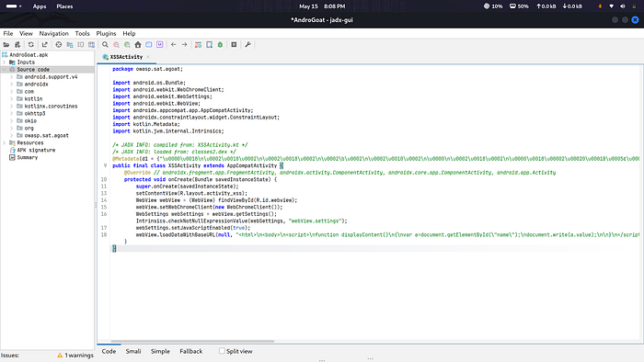Open the Navigation menu

pyautogui.click(x=53, y=34)
